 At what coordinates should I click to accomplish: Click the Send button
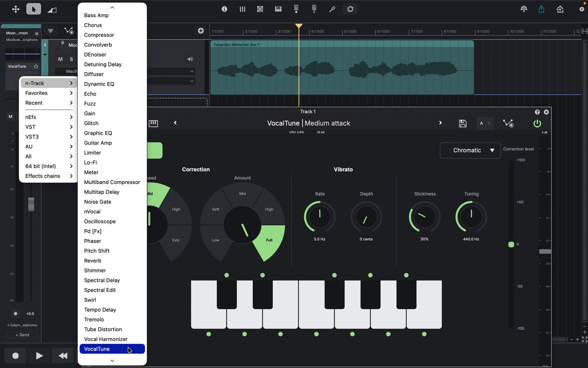(22, 335)
